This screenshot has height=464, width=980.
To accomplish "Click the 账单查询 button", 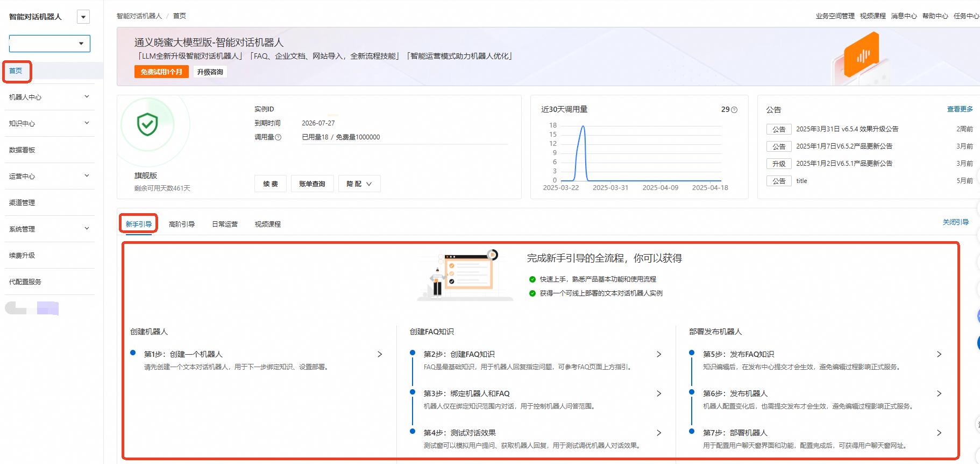I will (x=312, y=184).
